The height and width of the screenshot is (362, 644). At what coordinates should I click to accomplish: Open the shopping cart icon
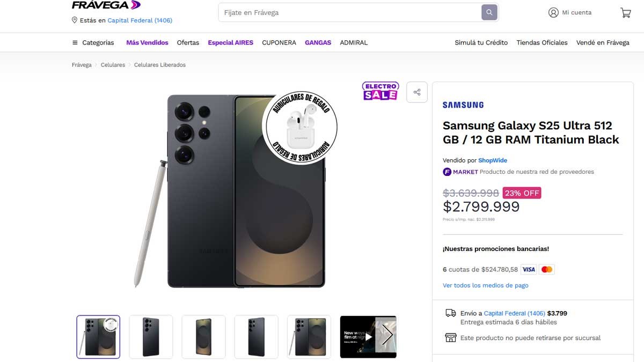tap(625, 12)
